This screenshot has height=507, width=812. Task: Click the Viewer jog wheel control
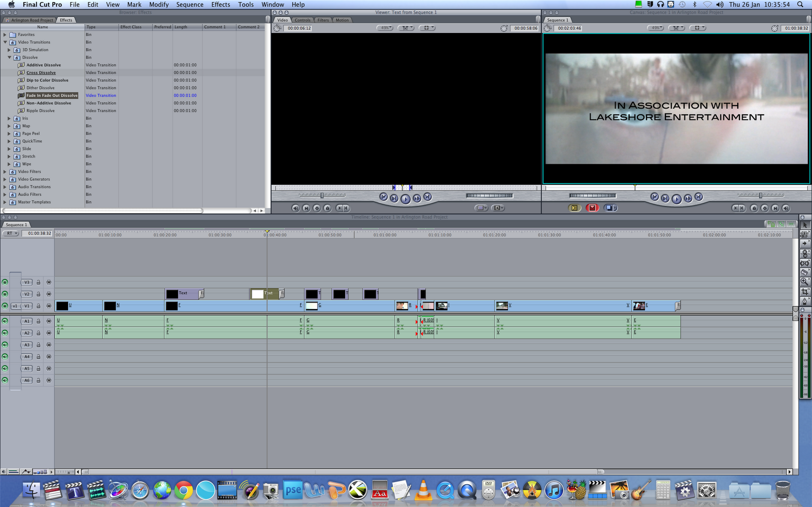(x=489, y=195)
